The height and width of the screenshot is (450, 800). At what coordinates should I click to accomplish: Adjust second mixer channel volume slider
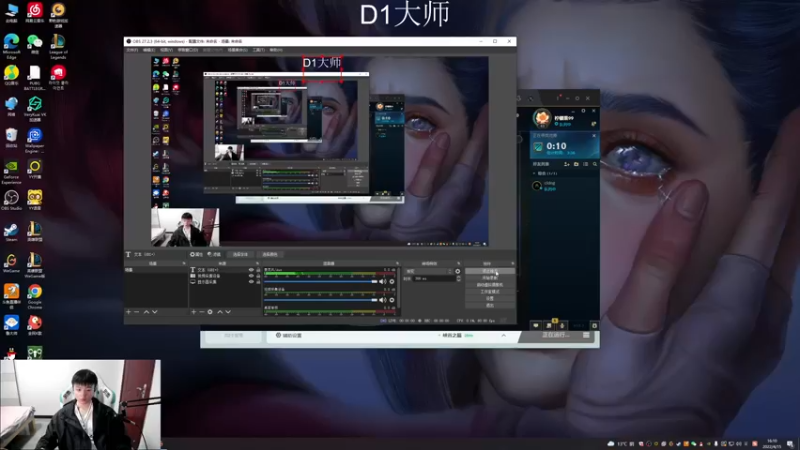click(320, 300)
